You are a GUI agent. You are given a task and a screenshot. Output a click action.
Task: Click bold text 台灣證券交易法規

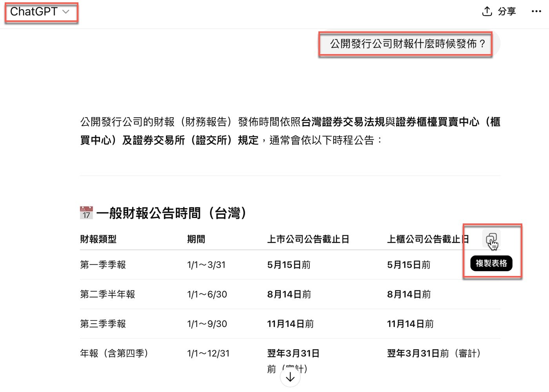tap(343, 122)
